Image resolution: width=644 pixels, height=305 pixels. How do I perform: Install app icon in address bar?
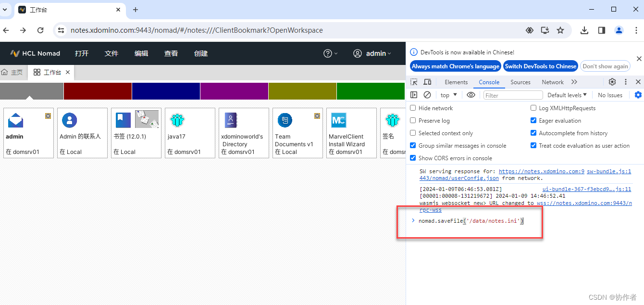click(x=545, y=30)
